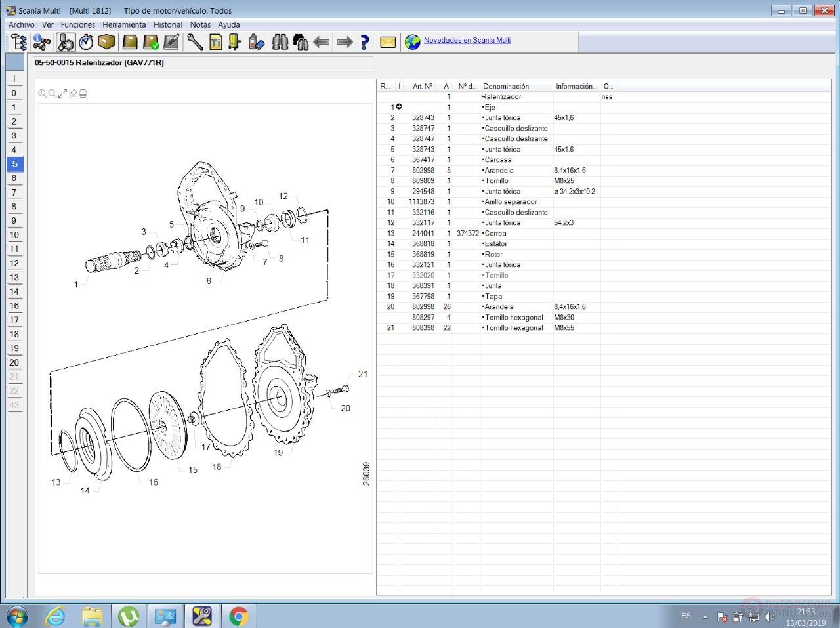Click the blue question mark help icon

tap(365, 43)
